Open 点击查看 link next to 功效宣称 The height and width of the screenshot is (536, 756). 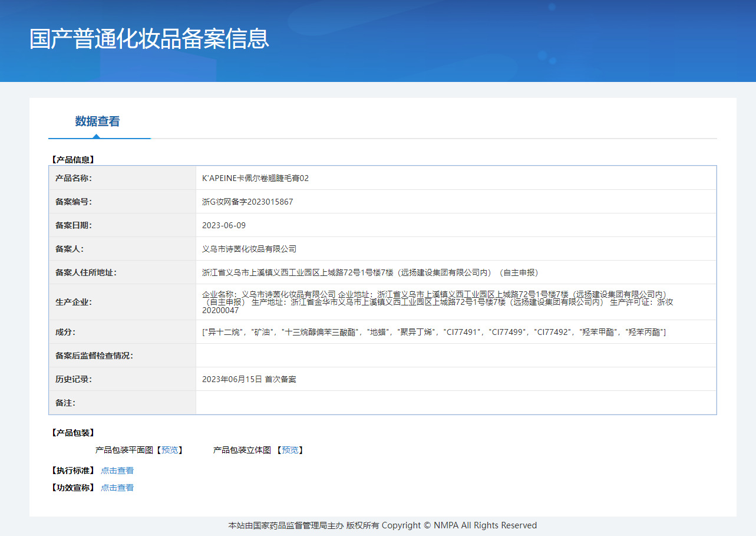(117, 488)
